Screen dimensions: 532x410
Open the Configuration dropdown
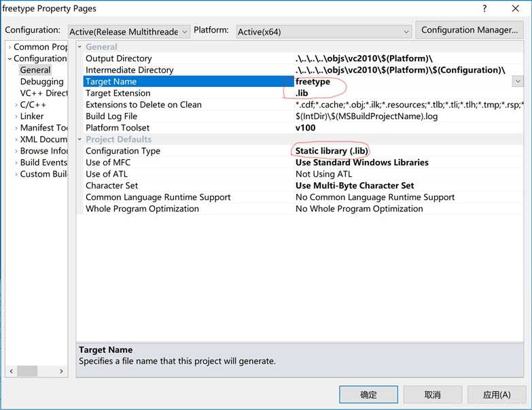tap(129, 31)
